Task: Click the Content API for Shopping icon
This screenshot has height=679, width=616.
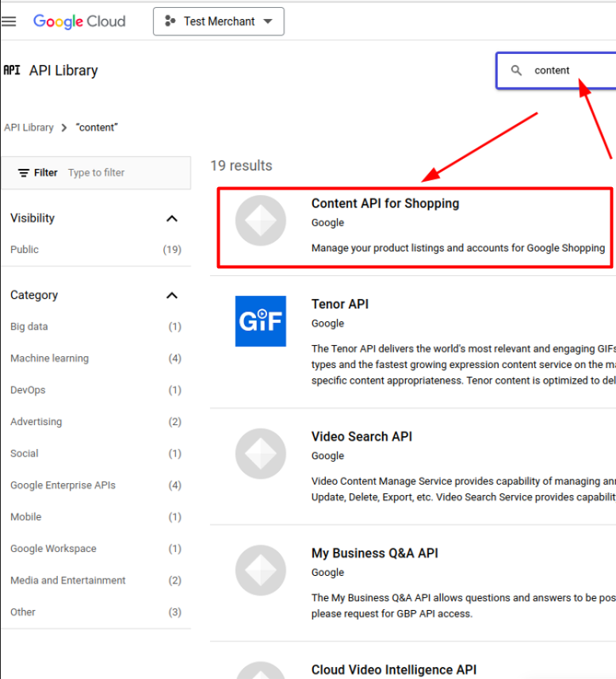Action: tap(261, 221)
